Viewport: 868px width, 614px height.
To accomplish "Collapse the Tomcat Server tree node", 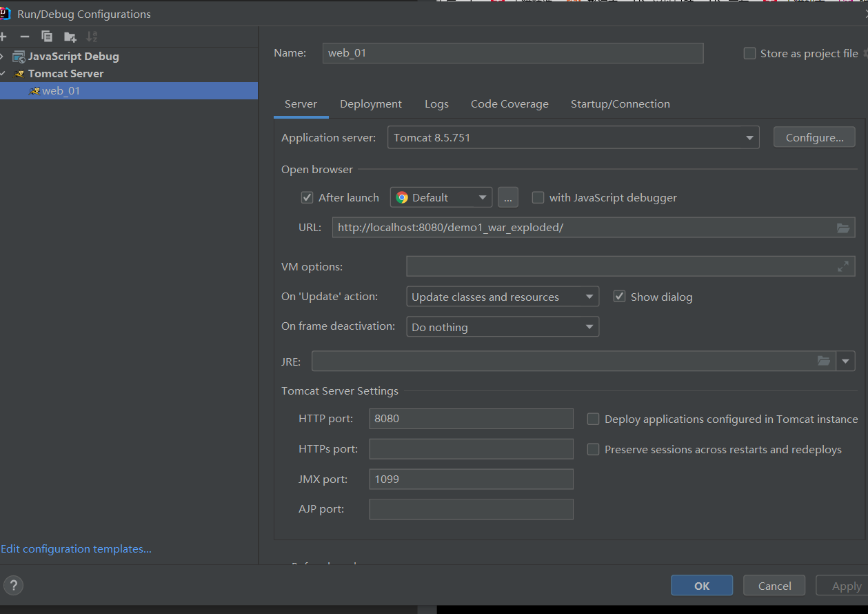I will (x=3, y=74).
